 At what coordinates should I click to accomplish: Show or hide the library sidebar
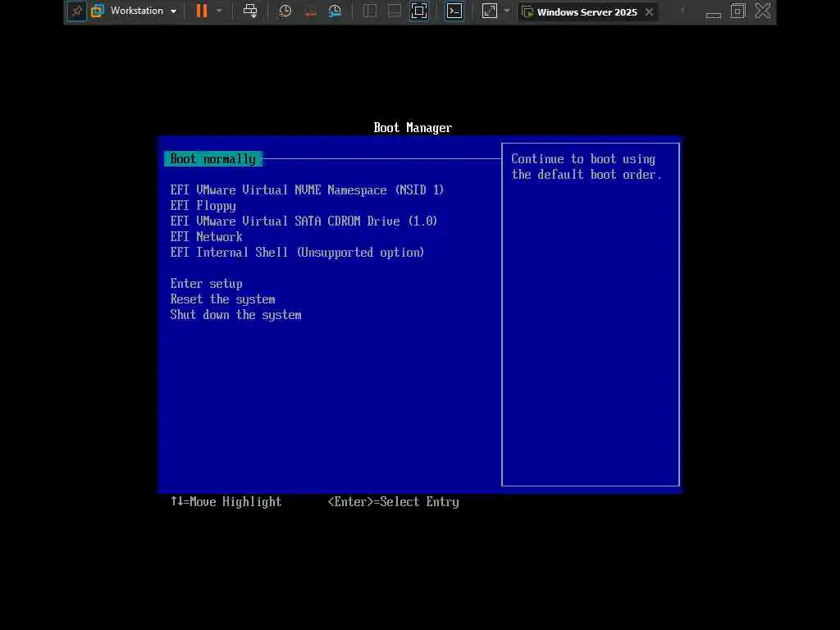tap(370, 11)
